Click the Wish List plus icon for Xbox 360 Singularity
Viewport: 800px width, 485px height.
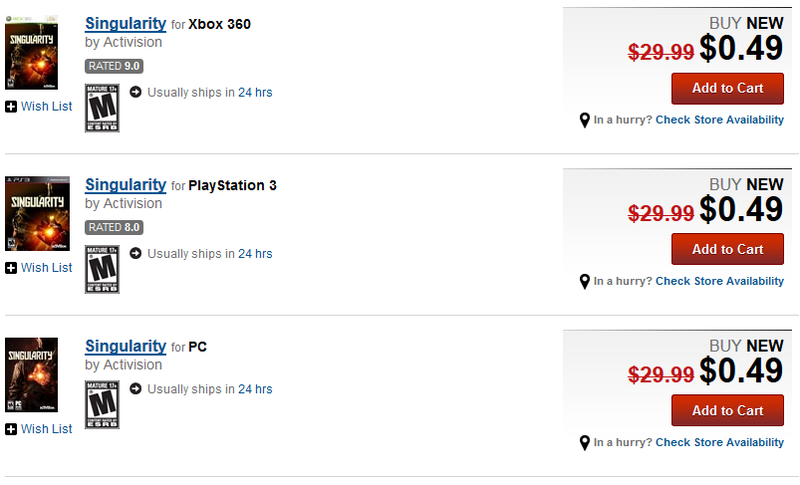[11, 107]
